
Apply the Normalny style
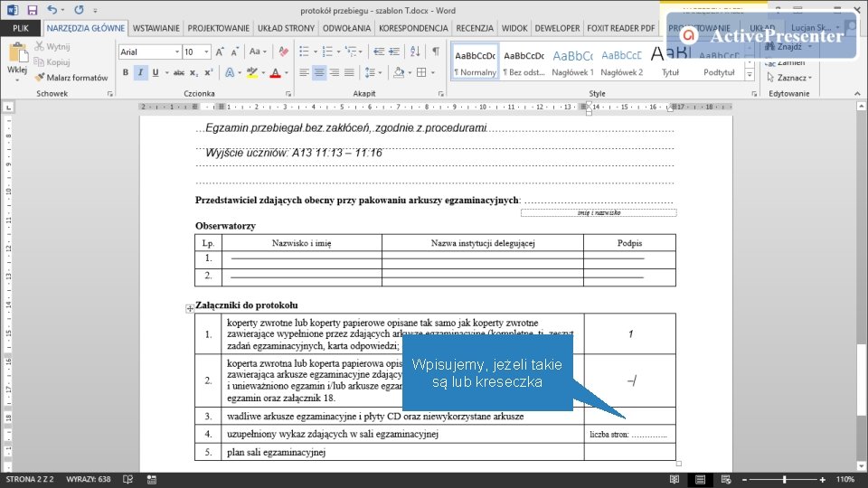pos(475,61)
